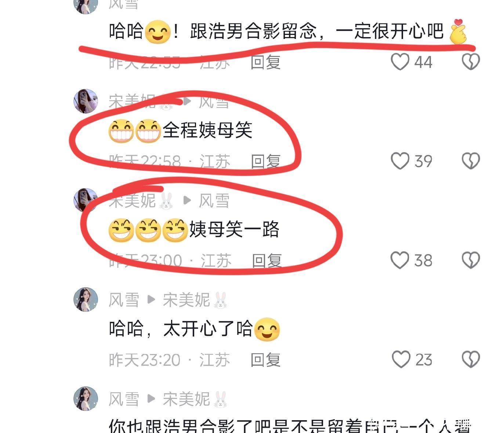504x433 pixels.
Task: Like the 姨母笑一路 comment
Action: 400,260
